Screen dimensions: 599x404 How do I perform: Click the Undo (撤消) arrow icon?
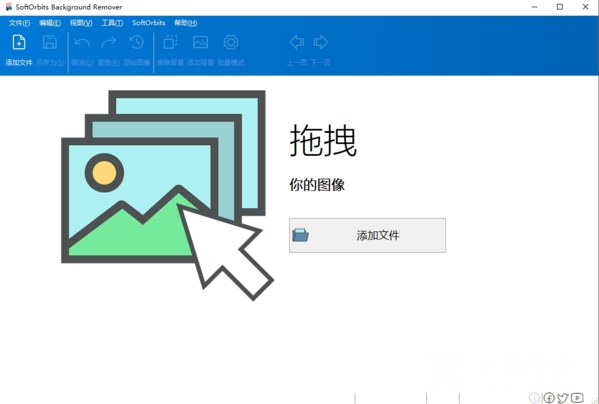(82, 42)
